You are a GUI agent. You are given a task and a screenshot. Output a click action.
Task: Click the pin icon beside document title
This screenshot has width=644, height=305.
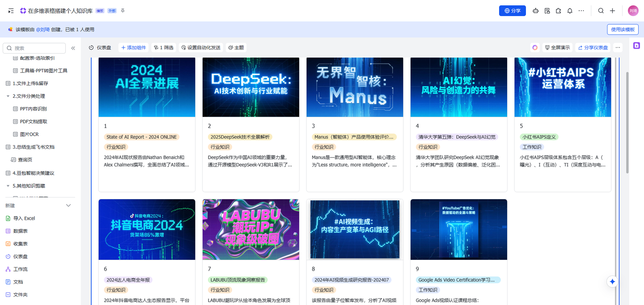(x=123, y=11)
